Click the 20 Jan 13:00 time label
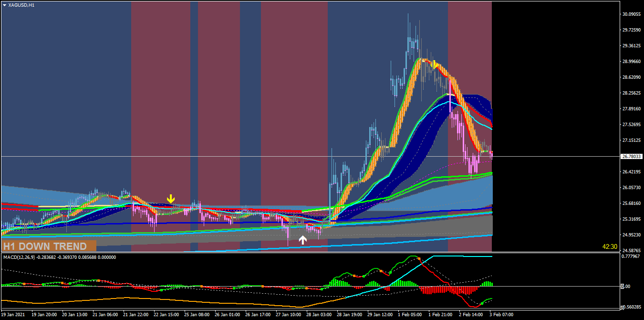 [75, 315]
